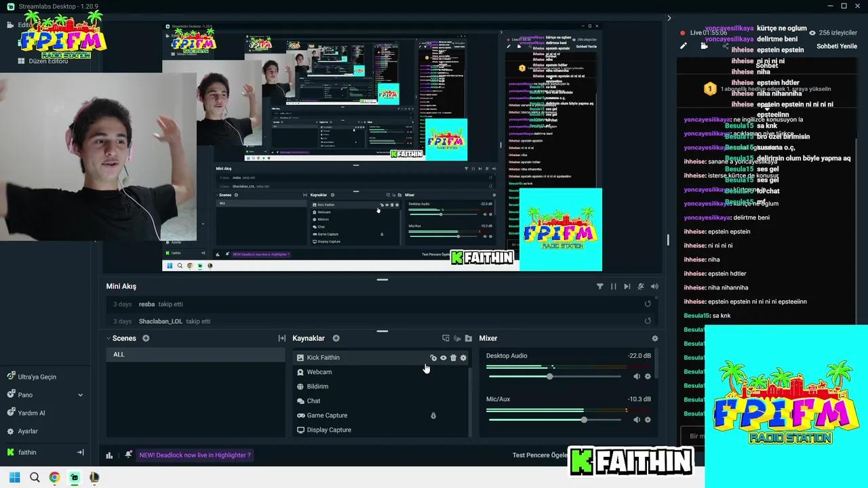Mute the Desktop Audio speaker icon
The image size is (868, 488).
636,375
